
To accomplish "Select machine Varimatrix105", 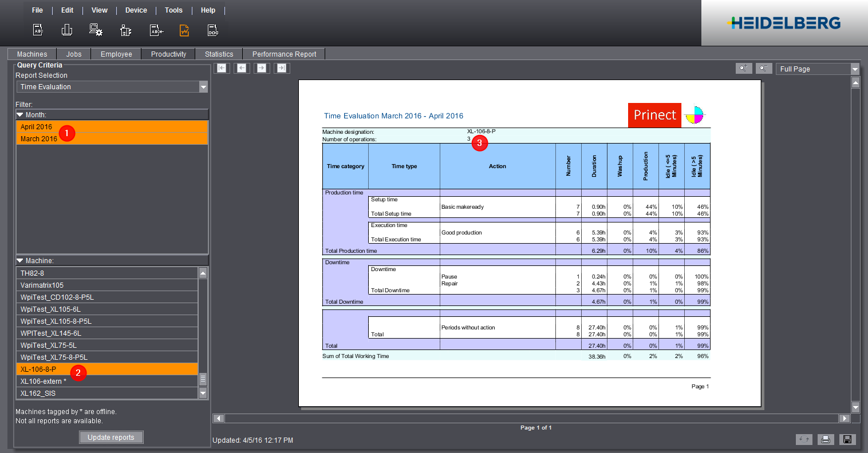I will click(x=107, y=285).
